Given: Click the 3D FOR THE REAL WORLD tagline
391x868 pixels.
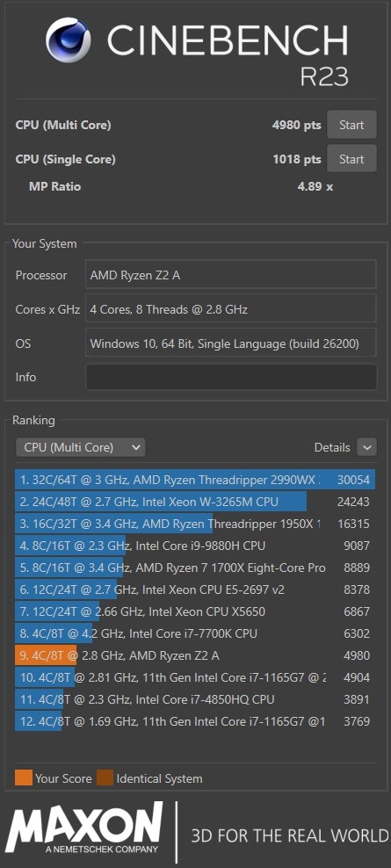Looking at the screenshot, I should [290, 835].
